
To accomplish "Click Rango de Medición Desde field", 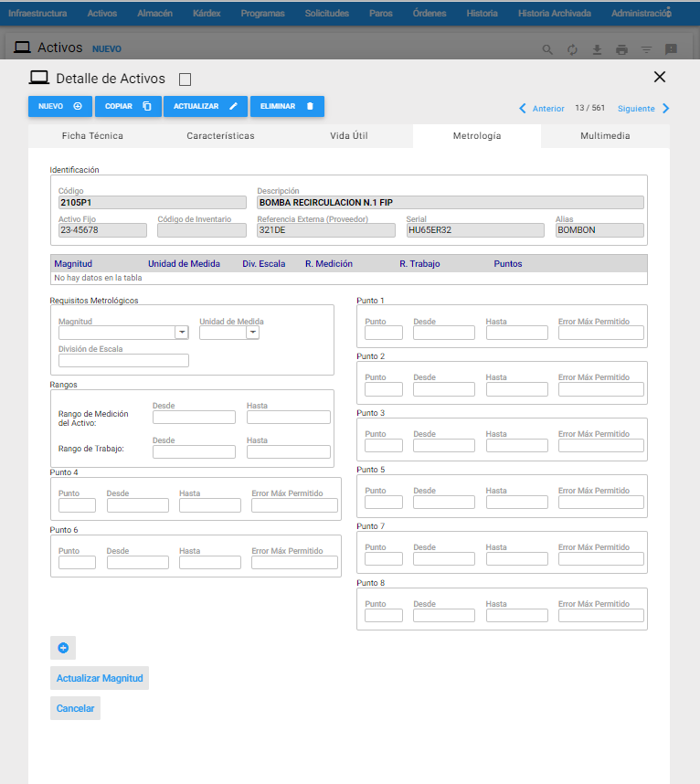I will pyautogui.click(x=194, y=418).
